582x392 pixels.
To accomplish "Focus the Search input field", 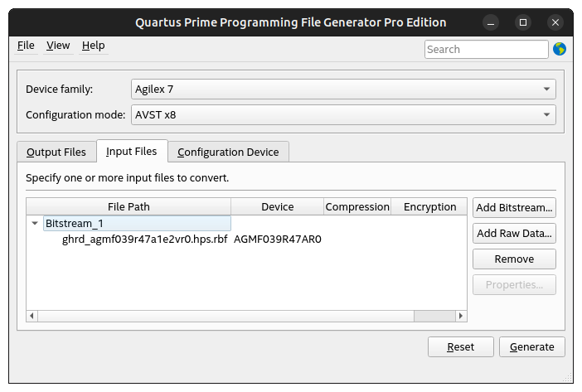I will [486, 50].
